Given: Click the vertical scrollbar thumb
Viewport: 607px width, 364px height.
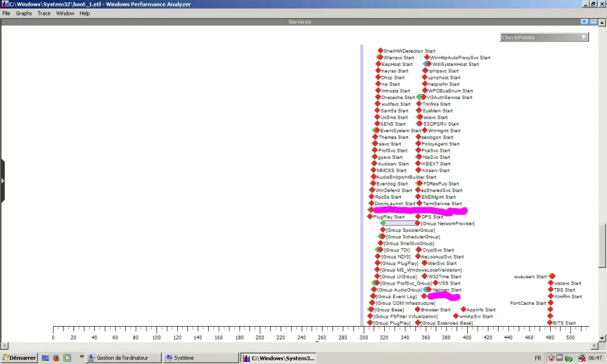Looking at the screenshot, I should (x=602, y=245).
